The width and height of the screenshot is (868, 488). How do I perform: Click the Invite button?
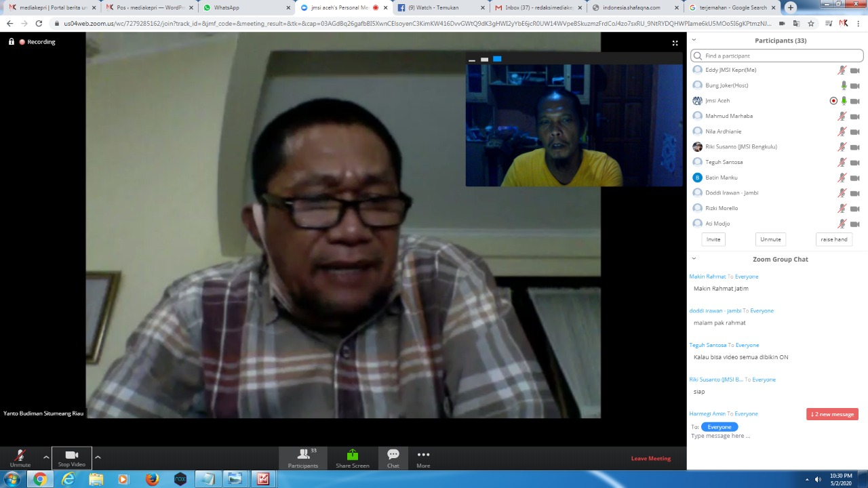click(x=713, y=239)
